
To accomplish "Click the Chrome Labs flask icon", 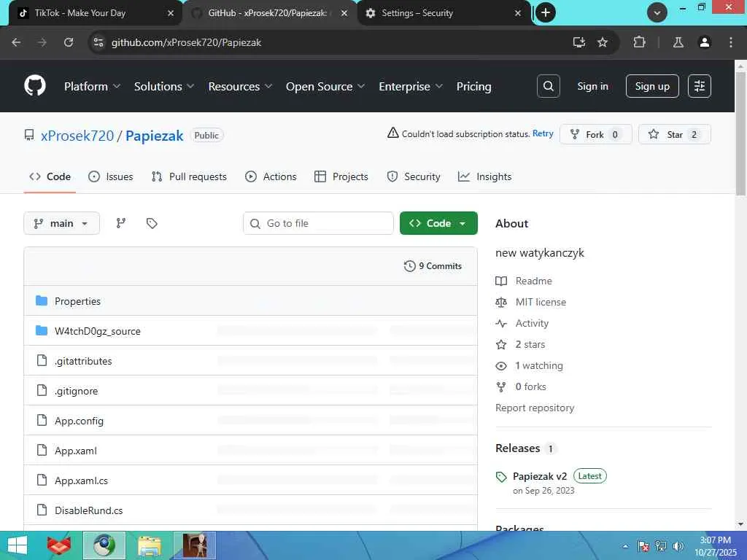I will click(x=678, y=42).
